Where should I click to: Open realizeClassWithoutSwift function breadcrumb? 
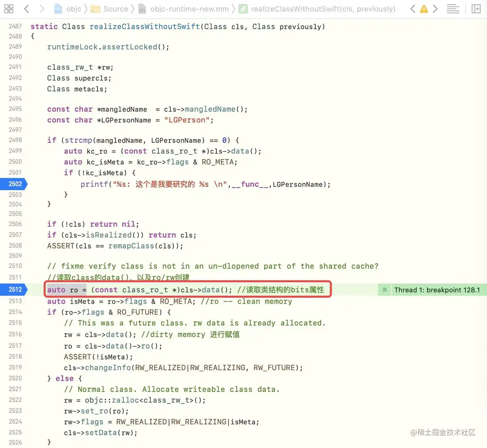click(317, 9)
